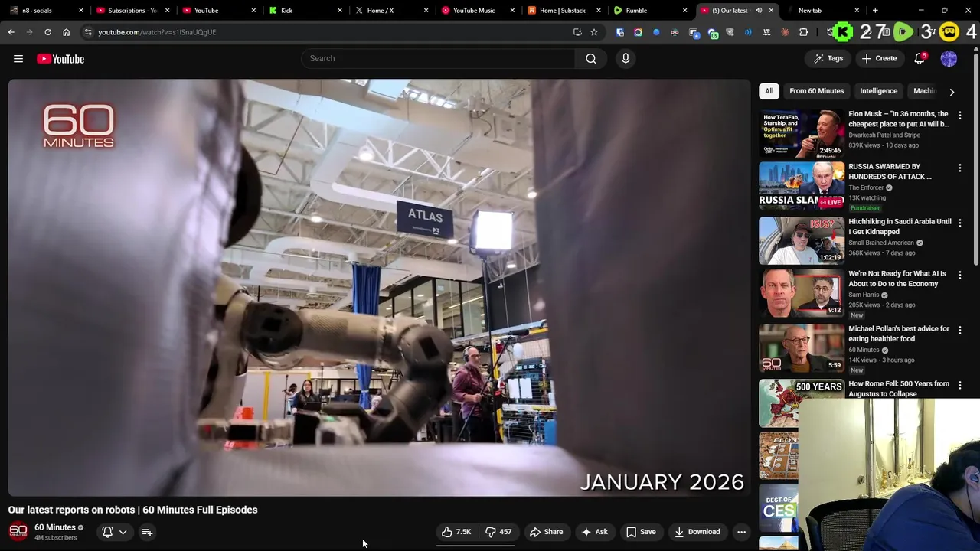
Task: Select the Intelligence filter chip
Action: tap(878, 91)
